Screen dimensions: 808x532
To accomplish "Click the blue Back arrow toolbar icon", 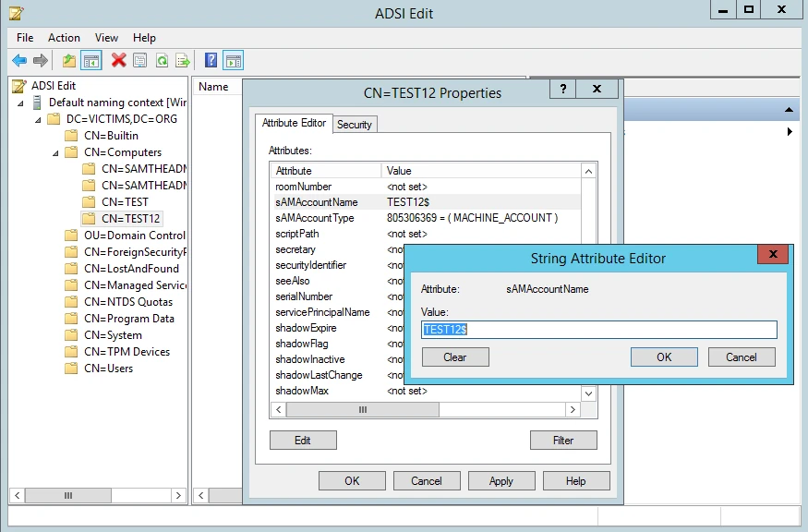I will click(19, 61).
